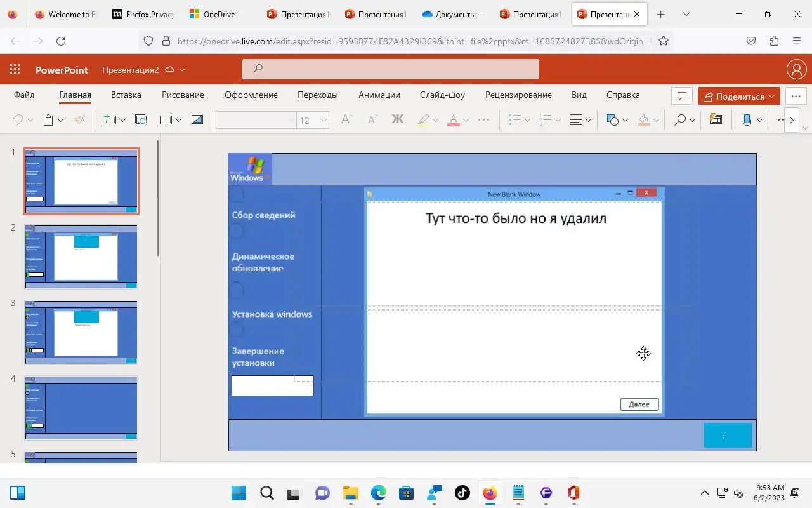Switch to Анимации ribbon tab

point(379,95)
